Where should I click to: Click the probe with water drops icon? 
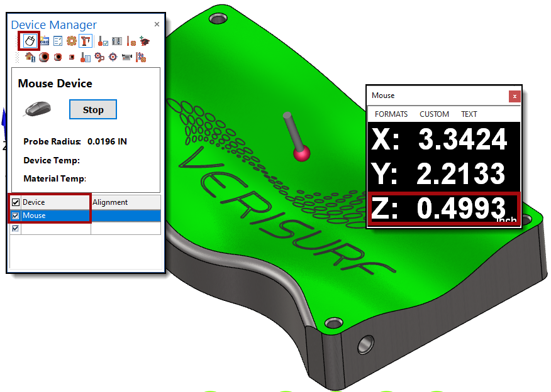(140, 57)
